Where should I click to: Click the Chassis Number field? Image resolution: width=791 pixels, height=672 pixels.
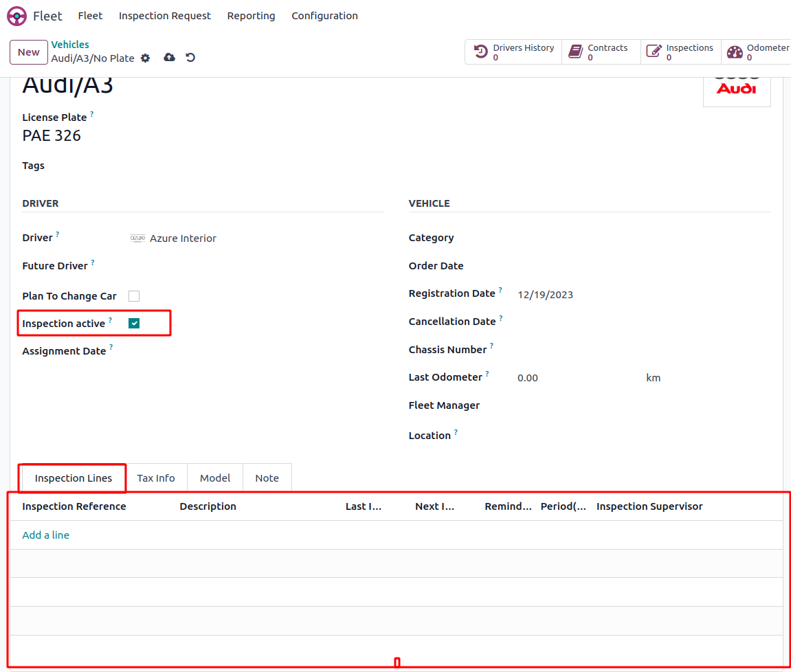(x=644, y=350)
